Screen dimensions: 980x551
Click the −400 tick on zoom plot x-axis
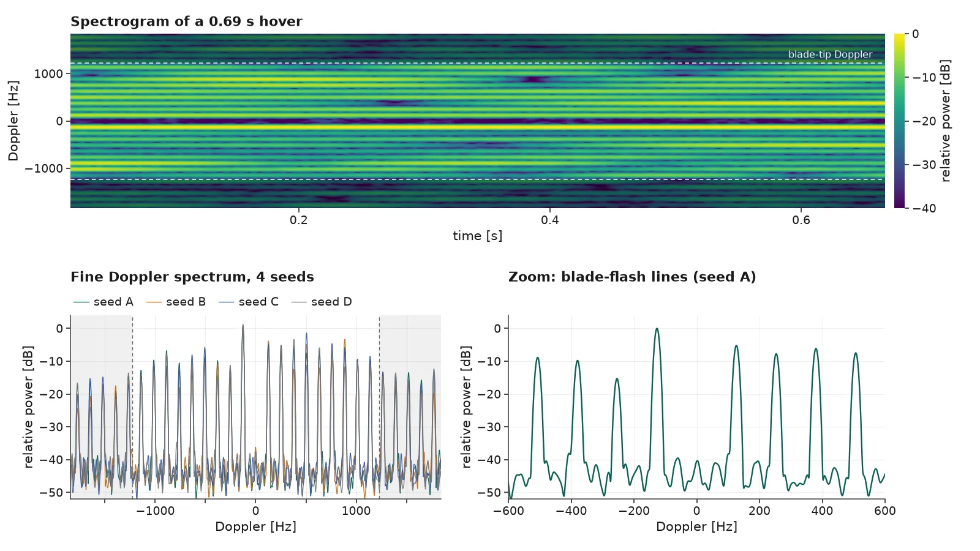571,511
